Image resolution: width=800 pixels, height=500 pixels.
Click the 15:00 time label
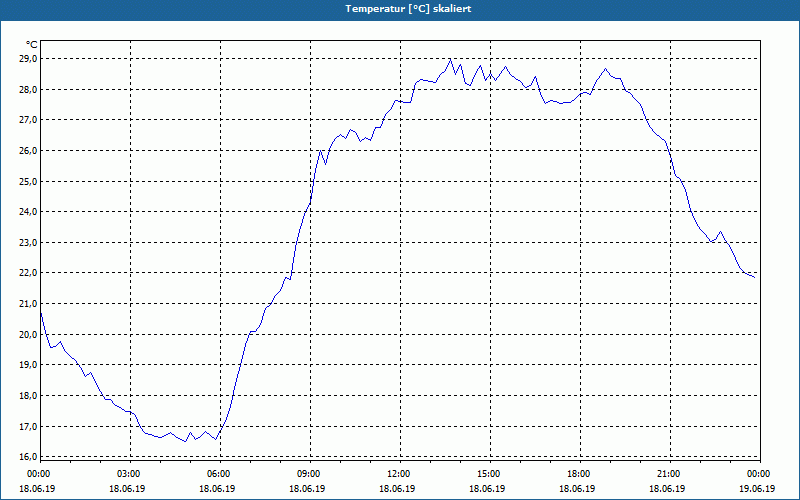pos(490,474)
